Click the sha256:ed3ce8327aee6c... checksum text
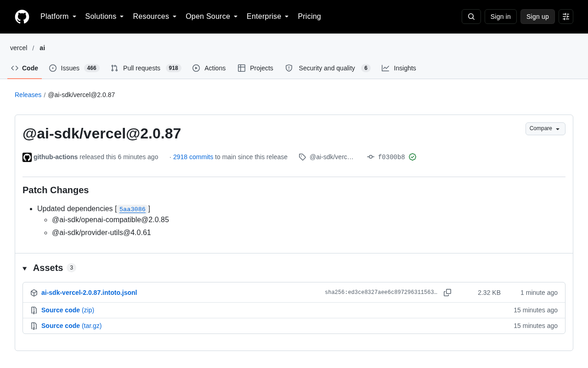Screen dimensions: 588x368 381,293
